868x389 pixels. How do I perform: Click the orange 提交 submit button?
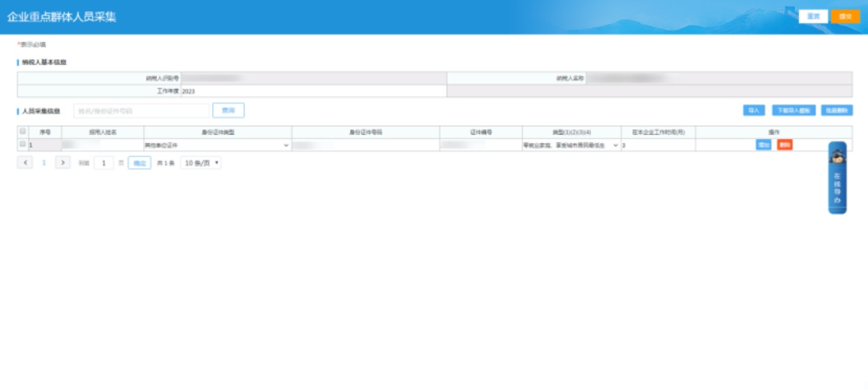(845, 17)
